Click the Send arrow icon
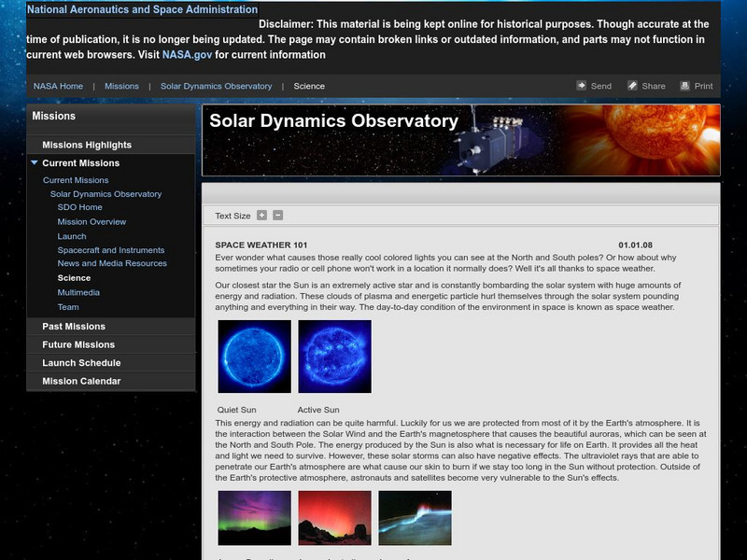The image size is (747, 560). (x=581, y=86)
